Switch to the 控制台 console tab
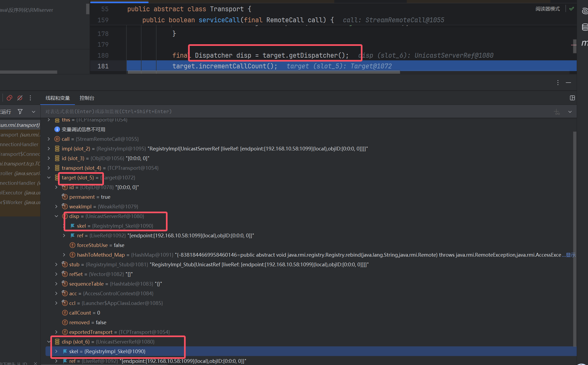Screen dimensions: 588x365 pos(87,98)
